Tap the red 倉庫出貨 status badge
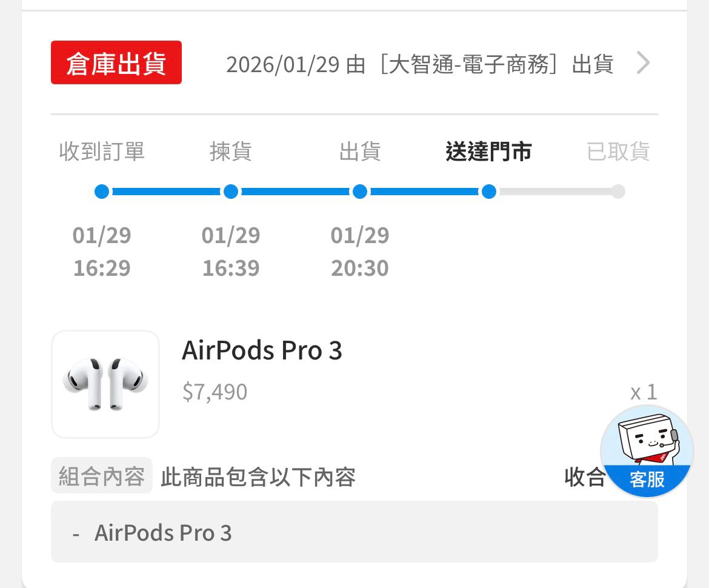This screenshot has width=709, height=588. [116, 62]
